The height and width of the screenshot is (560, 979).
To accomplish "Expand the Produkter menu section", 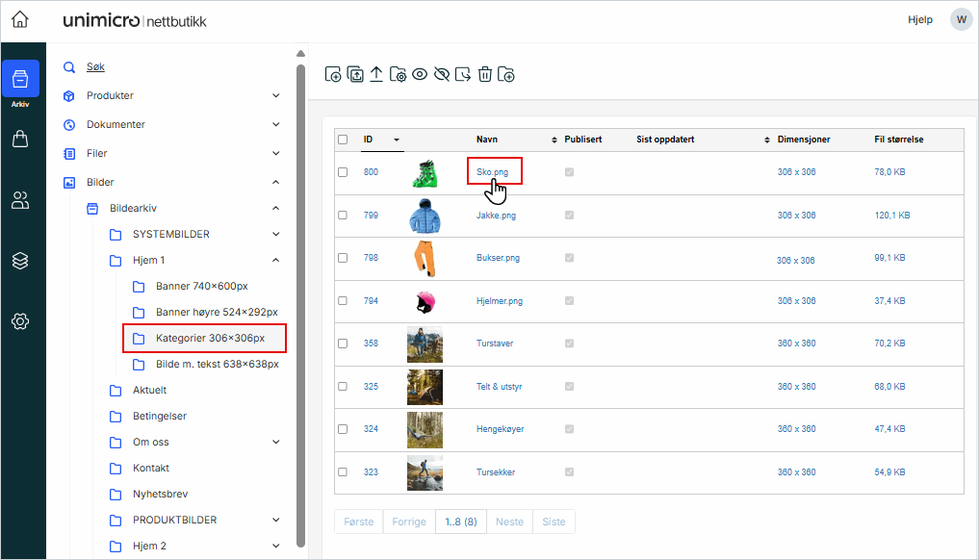I will pos(276,95).
